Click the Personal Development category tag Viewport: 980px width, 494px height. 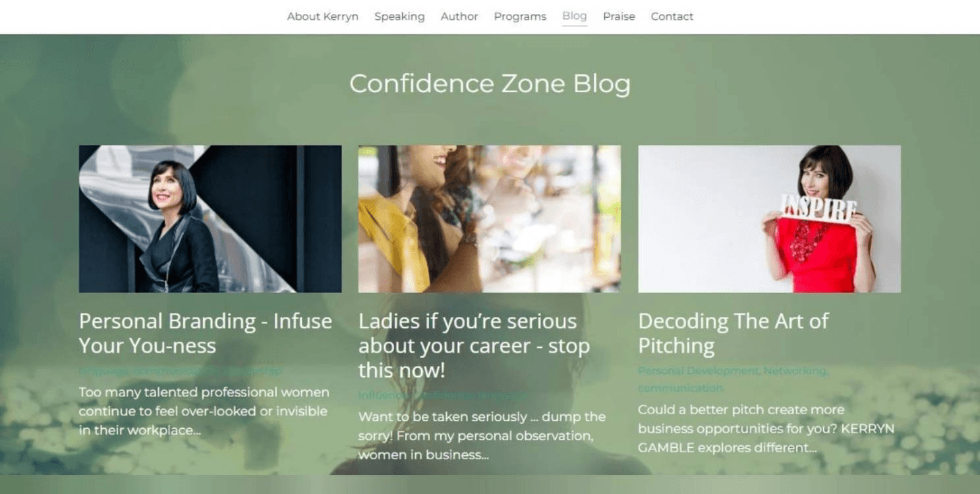tap(699, 371)
